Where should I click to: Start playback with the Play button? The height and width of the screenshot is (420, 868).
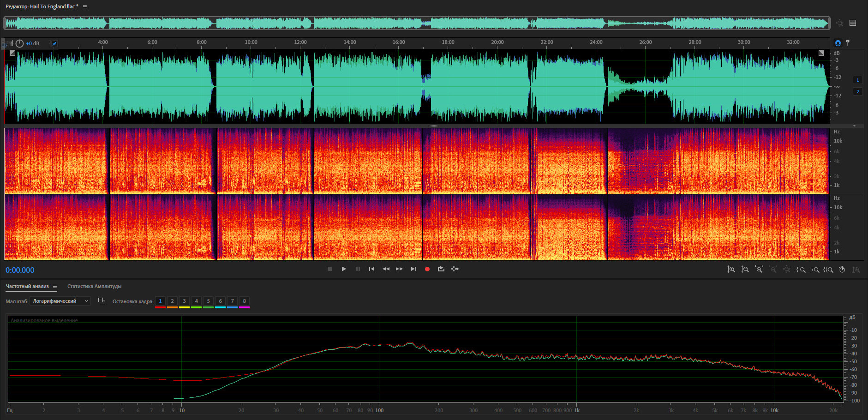pyautogui.click(x=344, y=269)
